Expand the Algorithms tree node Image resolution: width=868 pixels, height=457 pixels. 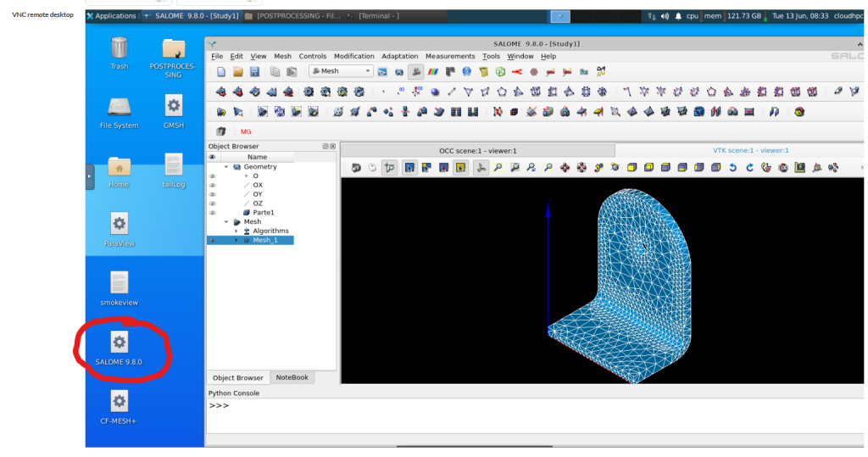click(236, 231)
